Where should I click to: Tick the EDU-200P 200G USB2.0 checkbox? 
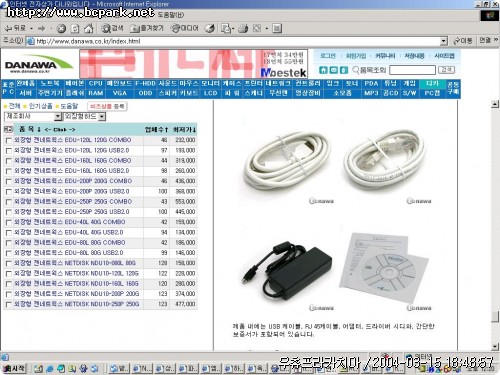[8, 192]
